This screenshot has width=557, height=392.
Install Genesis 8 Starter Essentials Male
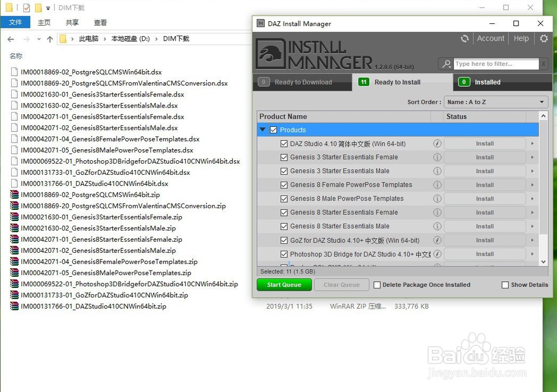pyautogui.click(x=485, y=227)
